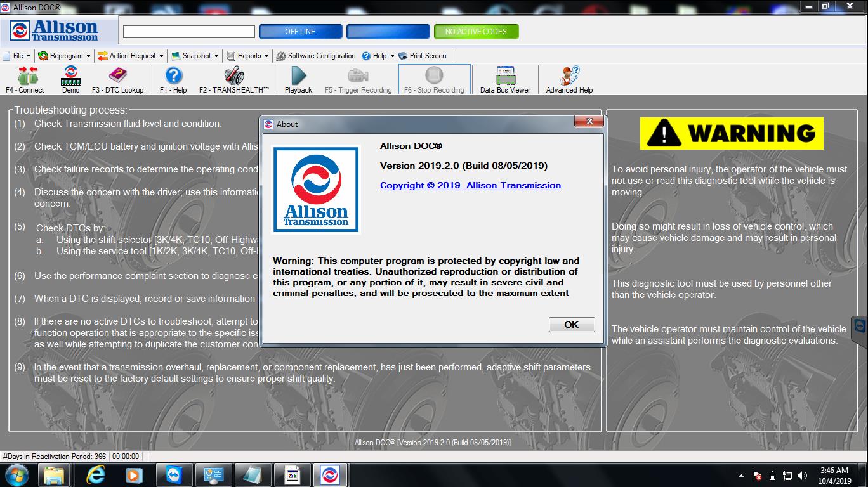Expand the Reports dropdown menu
This screenshot has width=868, height=487.
pos(248,56)
